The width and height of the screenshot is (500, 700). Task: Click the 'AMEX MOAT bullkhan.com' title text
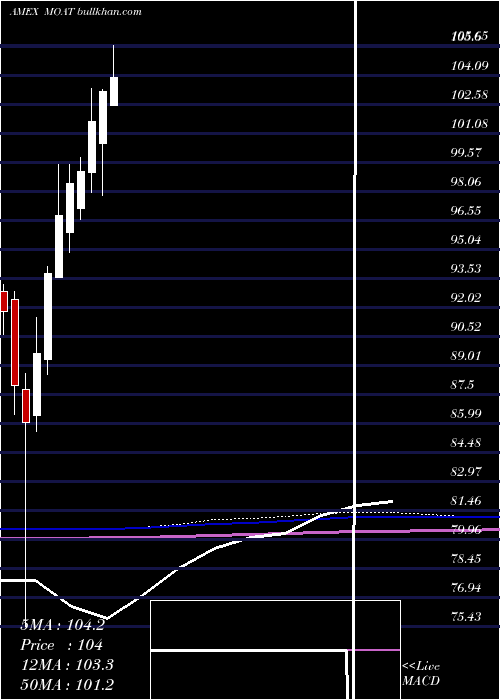(x=75, y=12)
